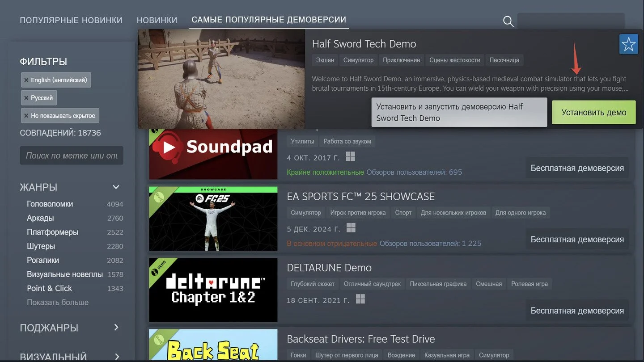Click the Для одного игрока tag
This screenshot has height=362, width=644.
point(521,213)
